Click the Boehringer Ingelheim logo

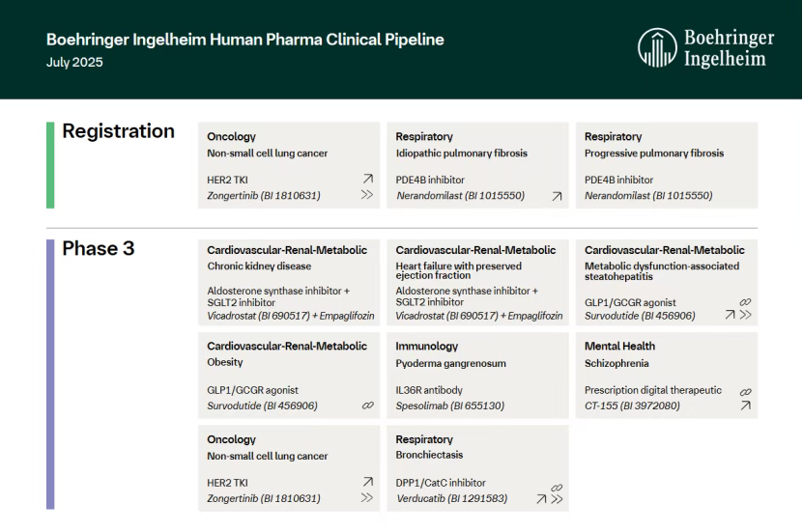706,48
